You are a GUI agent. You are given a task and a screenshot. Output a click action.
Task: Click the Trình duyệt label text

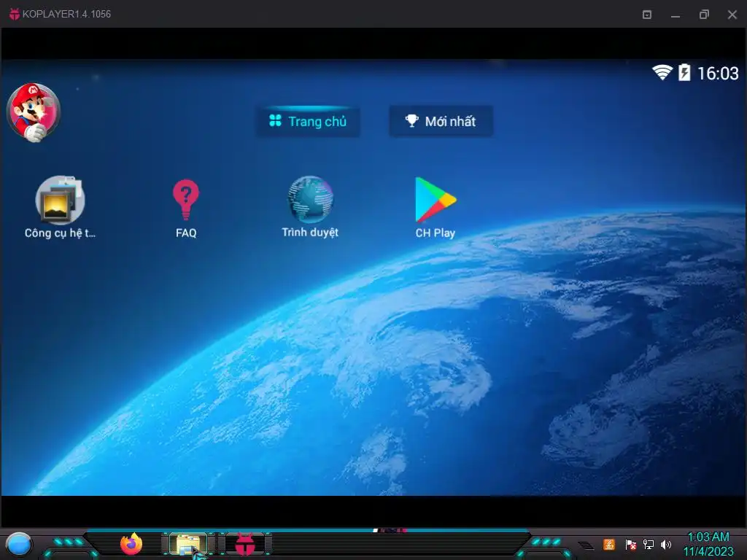pos(310,233)
